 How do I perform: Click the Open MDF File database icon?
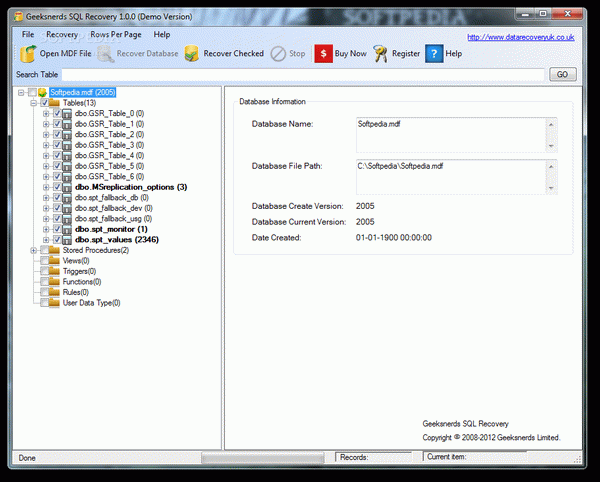tap(28, 54)
